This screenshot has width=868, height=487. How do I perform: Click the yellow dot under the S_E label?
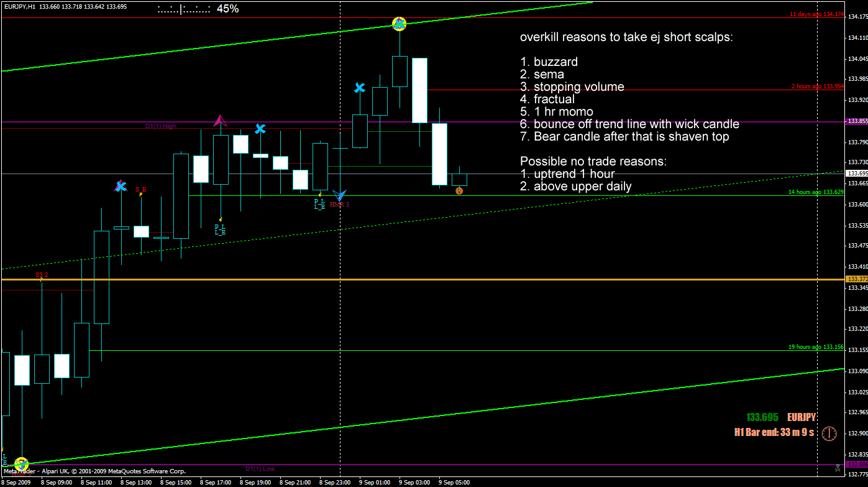pos(141,195)
